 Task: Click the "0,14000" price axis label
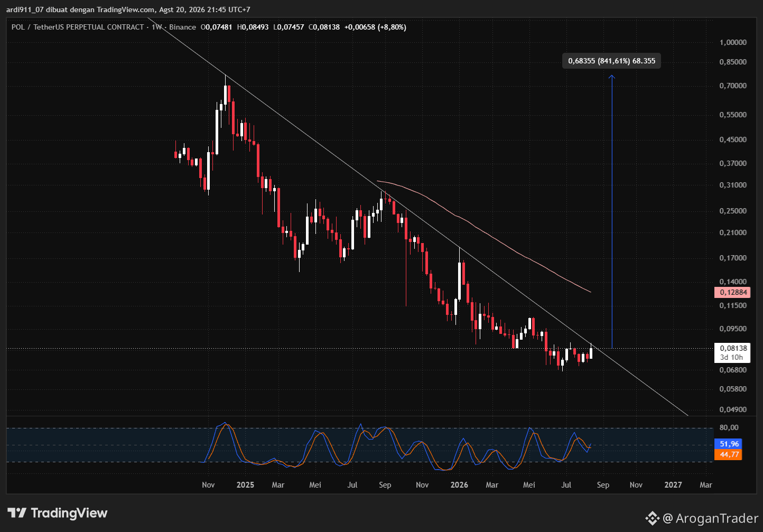tap(733, 282)
